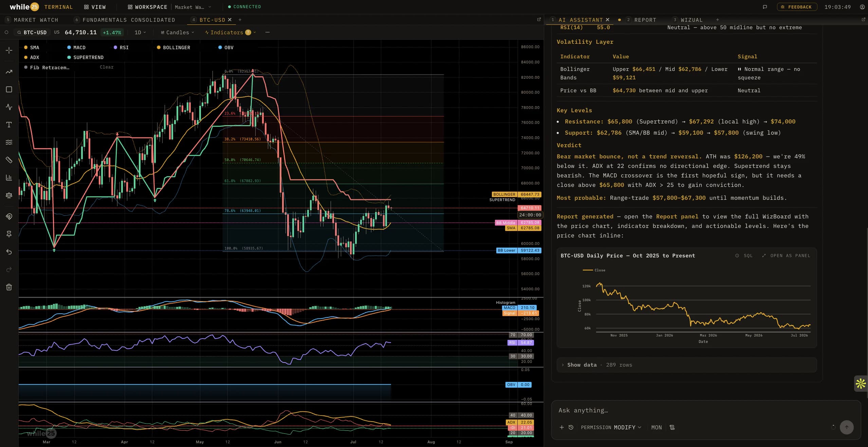The width and height of the screenshot is (868, 447).
Task: Switch to the Market Watch tab
Action: point(32,20)
